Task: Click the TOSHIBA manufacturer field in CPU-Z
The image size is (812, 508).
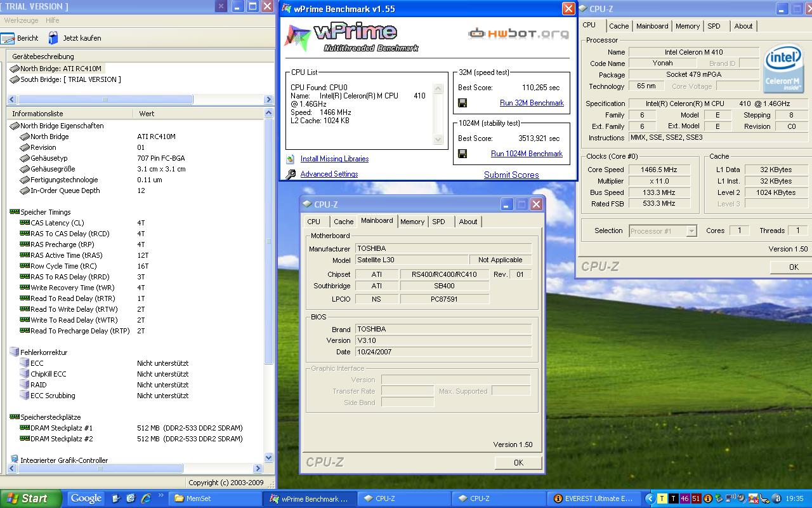Action: coord(443,248)
